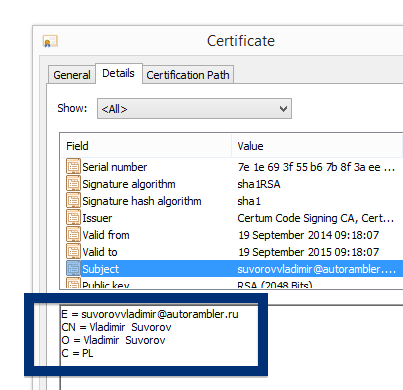Switch to the General tab
403x390 pixels.
(x=72, y=75)
